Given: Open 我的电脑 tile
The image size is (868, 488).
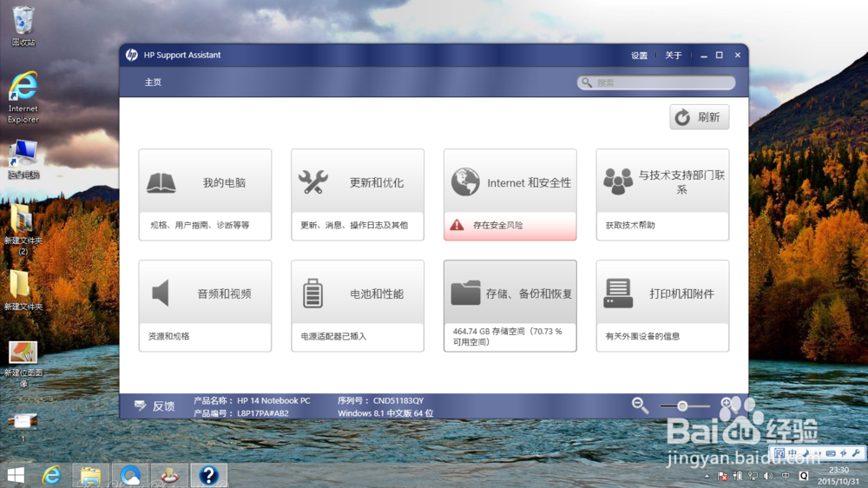Looking at the screenshot, I should (205, 195).
